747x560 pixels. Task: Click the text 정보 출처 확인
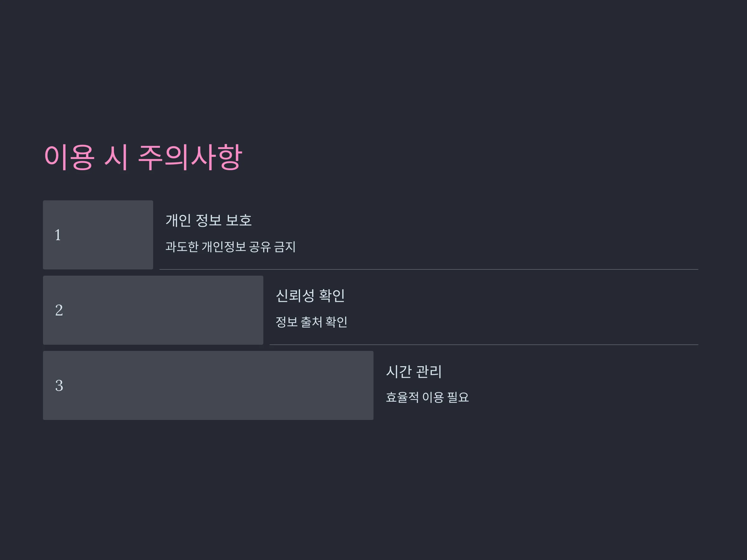[x=311, y=322]
